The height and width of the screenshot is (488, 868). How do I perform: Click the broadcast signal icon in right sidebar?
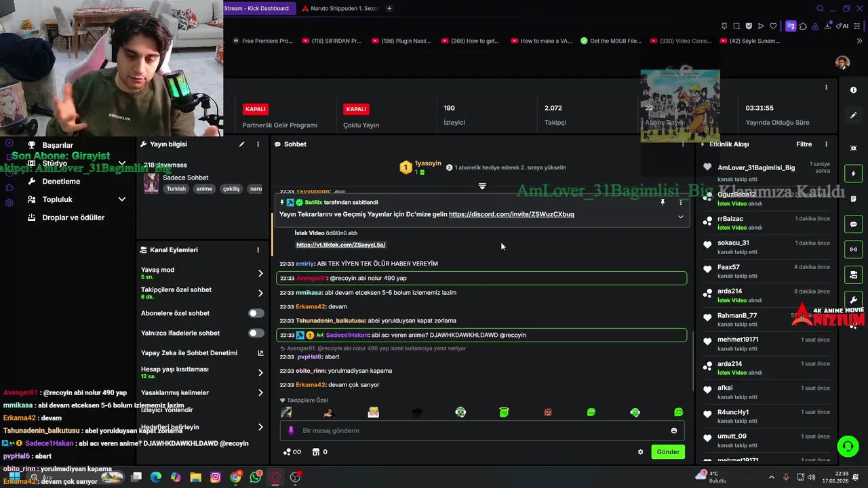pos(853,249)
